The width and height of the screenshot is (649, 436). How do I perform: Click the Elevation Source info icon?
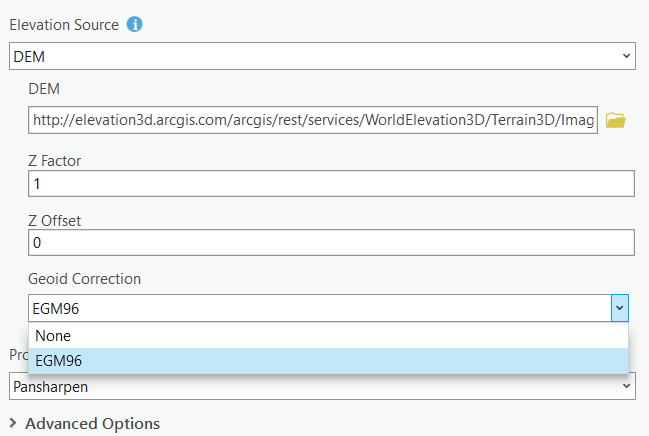(x=134, y=24)
